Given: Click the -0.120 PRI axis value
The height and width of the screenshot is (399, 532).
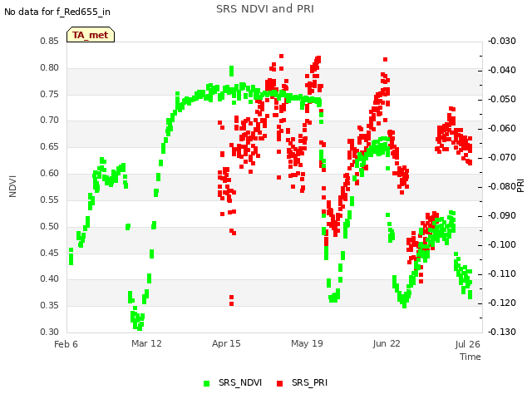Looking at the screenshot, I should tap(502, 303).
